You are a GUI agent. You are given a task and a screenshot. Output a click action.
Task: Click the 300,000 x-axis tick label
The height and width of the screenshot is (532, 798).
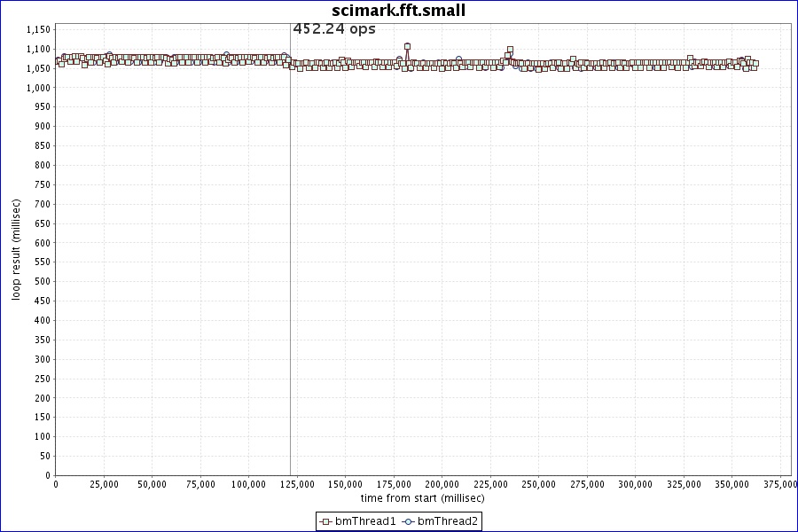click(635, 485)
